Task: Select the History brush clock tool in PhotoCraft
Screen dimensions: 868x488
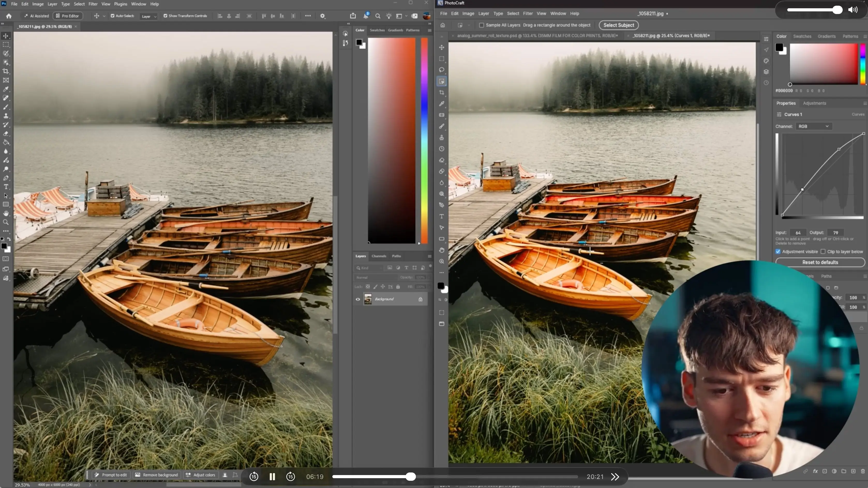Action: 442,149
